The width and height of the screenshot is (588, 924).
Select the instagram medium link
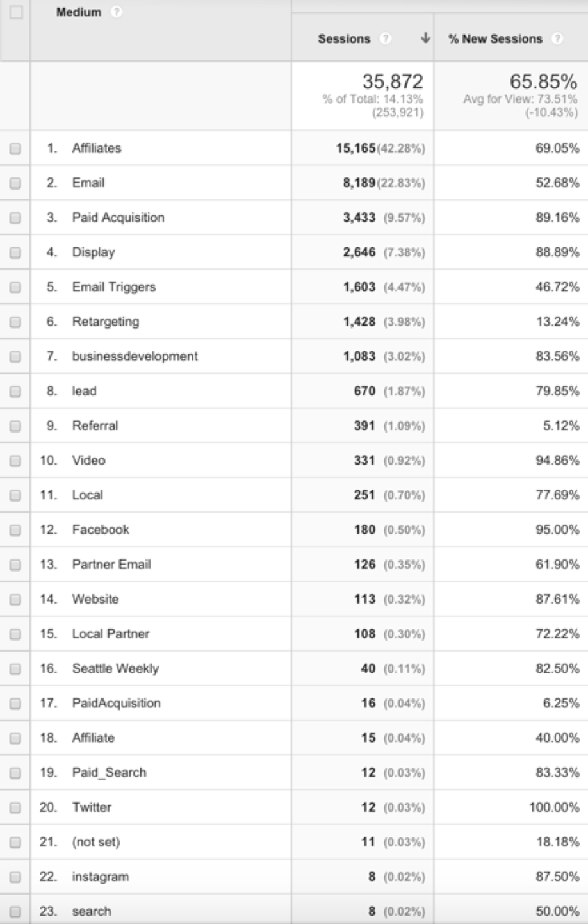pos(100,877)
